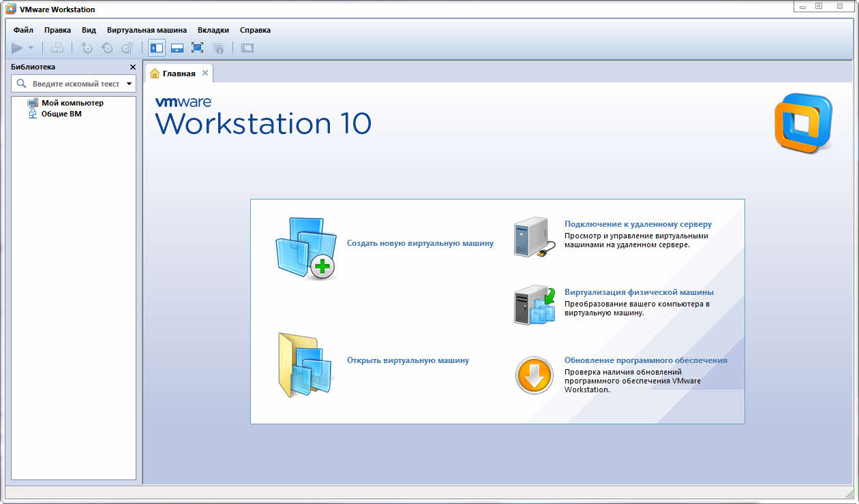
Task: Click the Виртуализация физической машины link
Action: click(x=639, y=292)
